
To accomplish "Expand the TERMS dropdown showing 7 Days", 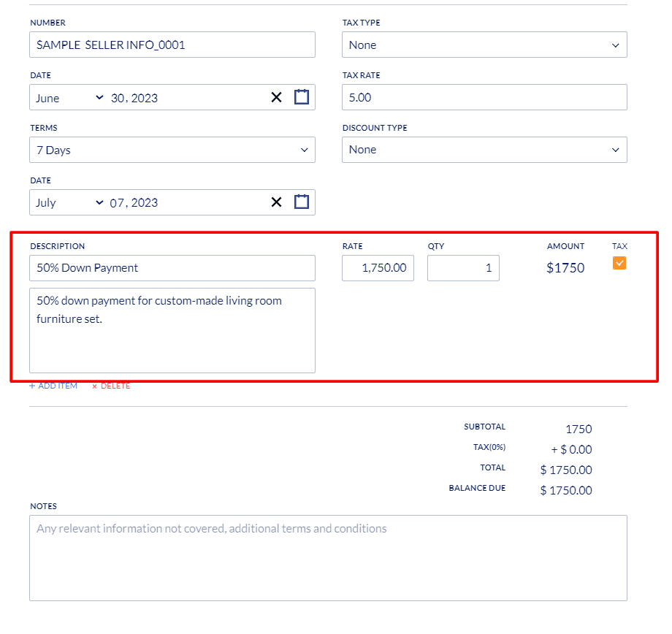I will pos(172,149).
